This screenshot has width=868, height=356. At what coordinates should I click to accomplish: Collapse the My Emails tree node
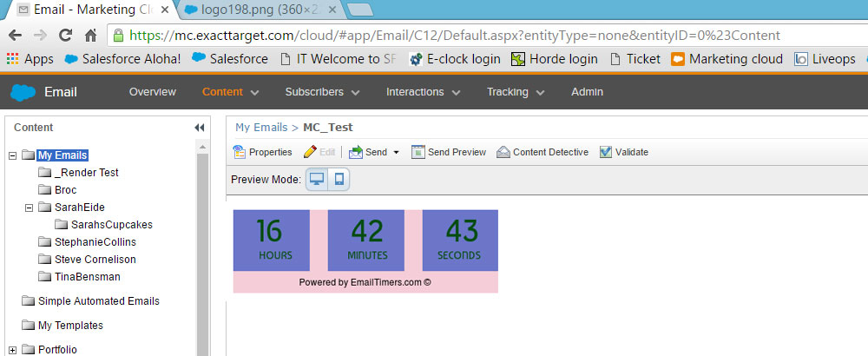click(x=13, y=155)
